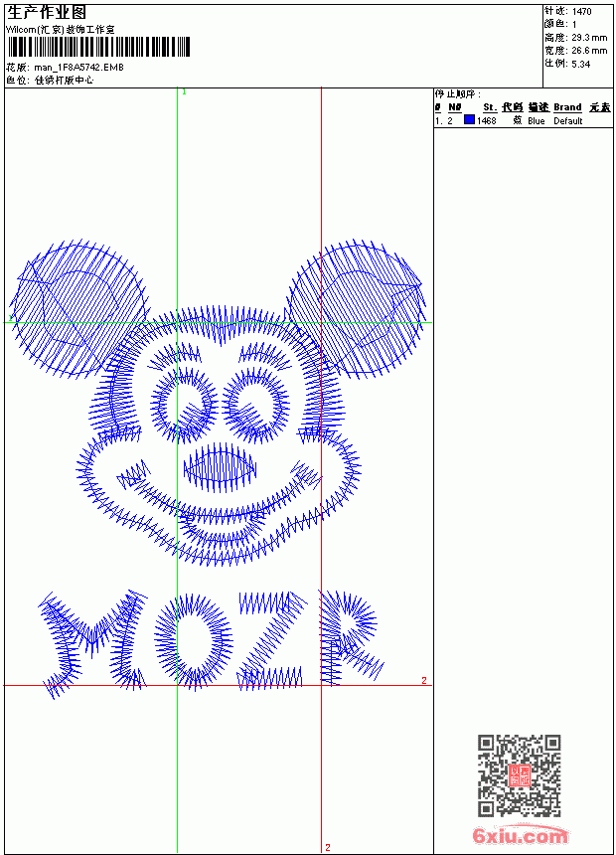Click the mouse's right ear stitching
The width and height of the screenshot is (616, 855).
(x=356, y=308)
